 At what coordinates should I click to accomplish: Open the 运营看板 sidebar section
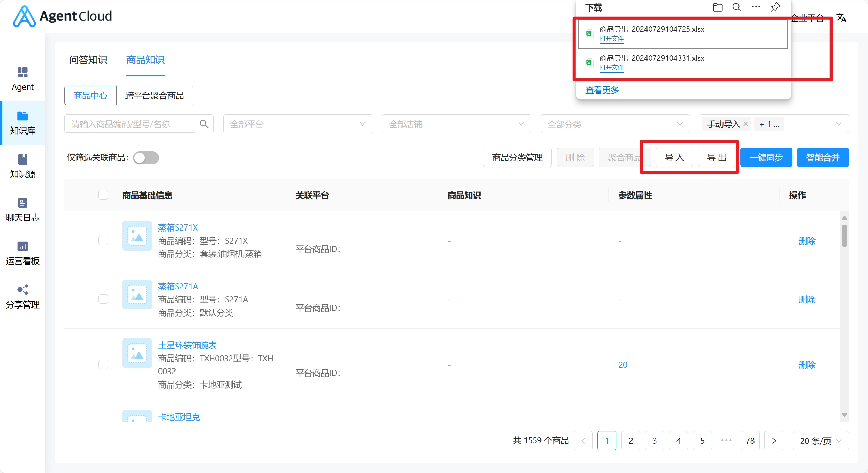point(22,254)
